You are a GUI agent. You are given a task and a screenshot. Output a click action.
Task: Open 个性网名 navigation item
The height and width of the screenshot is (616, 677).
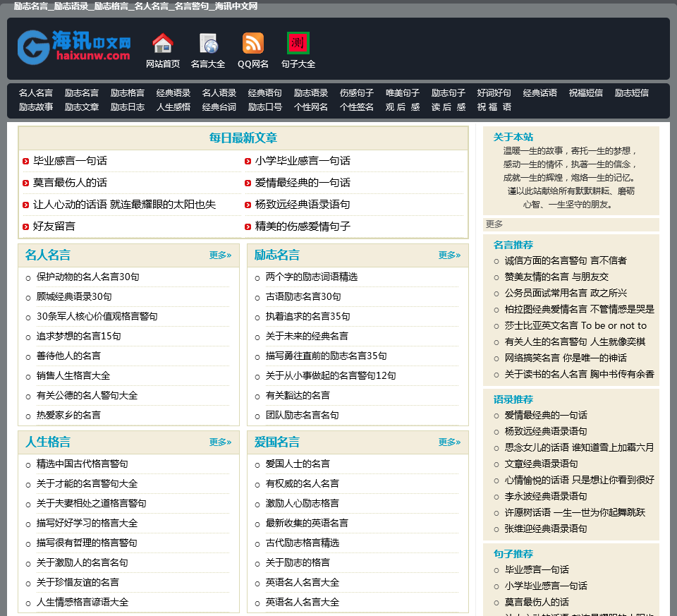[x=311, y=107]
